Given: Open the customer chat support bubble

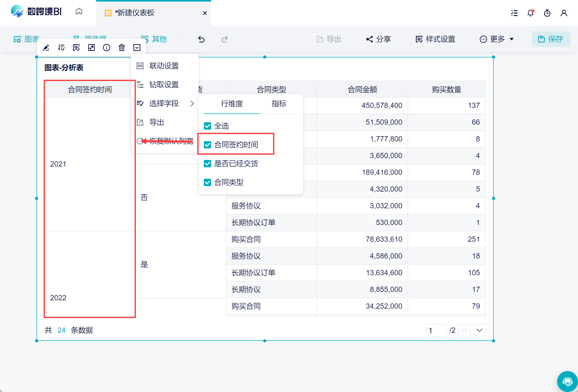Looking at the screenshot, I should click(567, 381).
